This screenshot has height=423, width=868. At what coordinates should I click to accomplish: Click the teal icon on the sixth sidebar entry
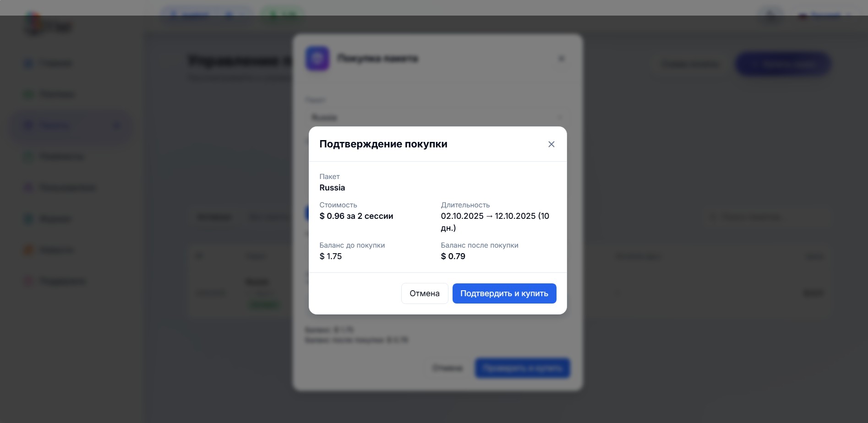(27, 219)
